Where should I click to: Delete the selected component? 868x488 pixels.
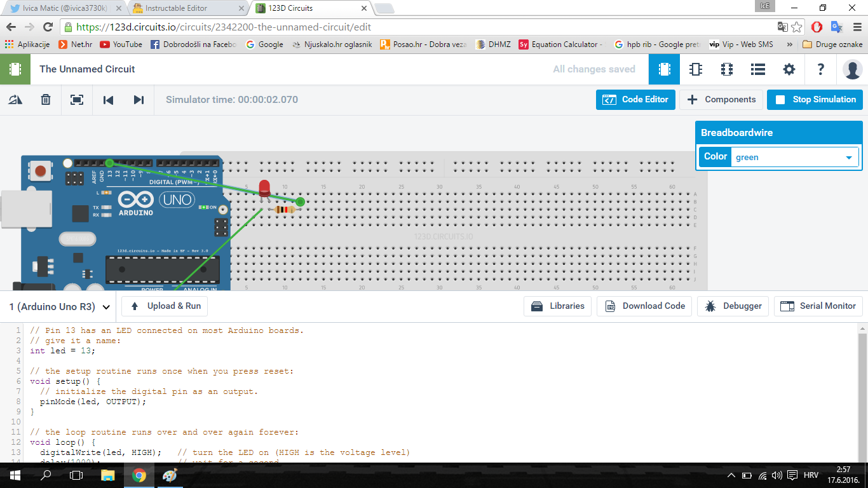pos(45,100)
